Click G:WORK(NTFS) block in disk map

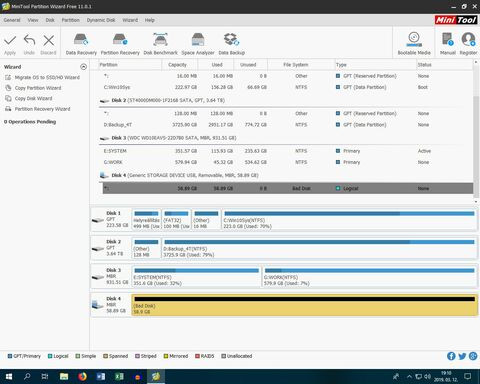[369, 277]
